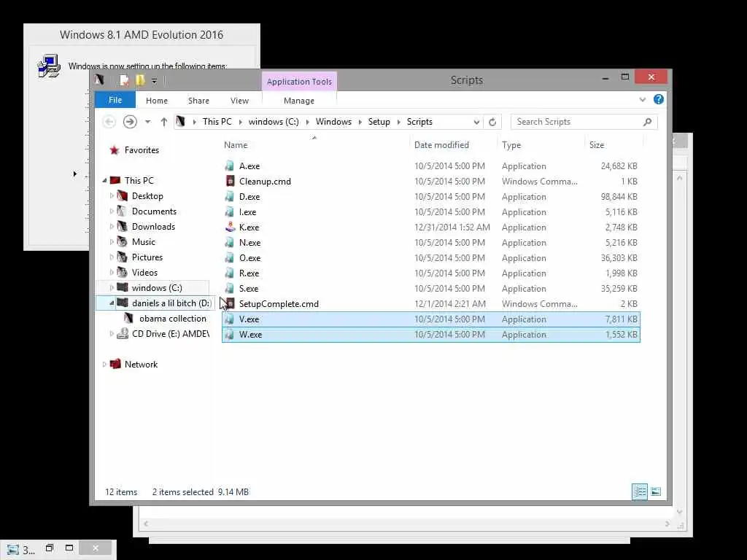Viewport: 747px width, 560px height.
Task: Collapse the D: drive tree node
Action: (112, 303)
